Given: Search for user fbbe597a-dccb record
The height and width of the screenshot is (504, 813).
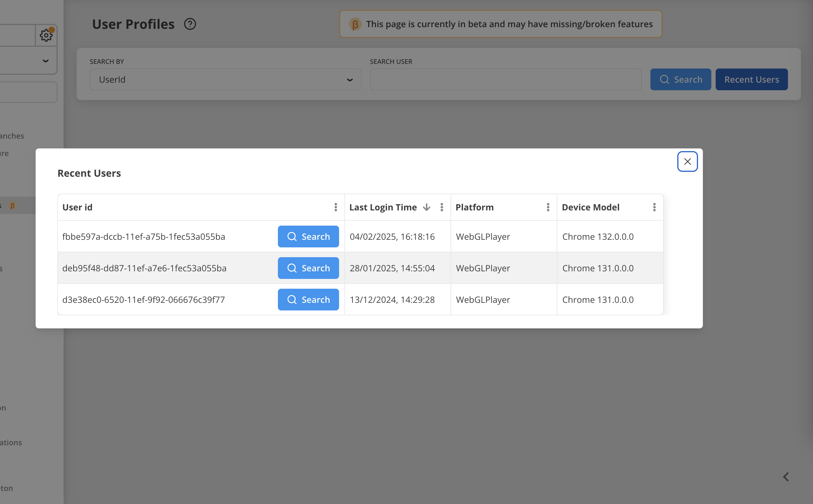Looking at the screenshot, I should pyautogui.click(x=308, y=236).
